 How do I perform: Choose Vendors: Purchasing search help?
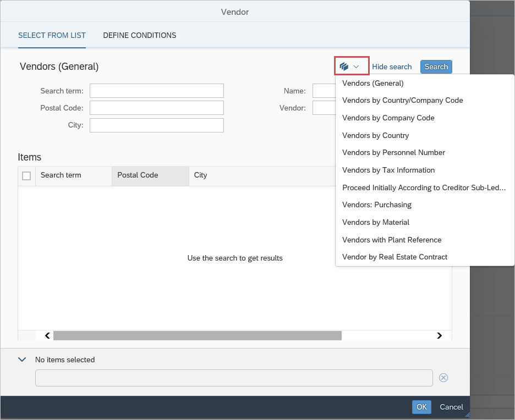pos(377,205)
